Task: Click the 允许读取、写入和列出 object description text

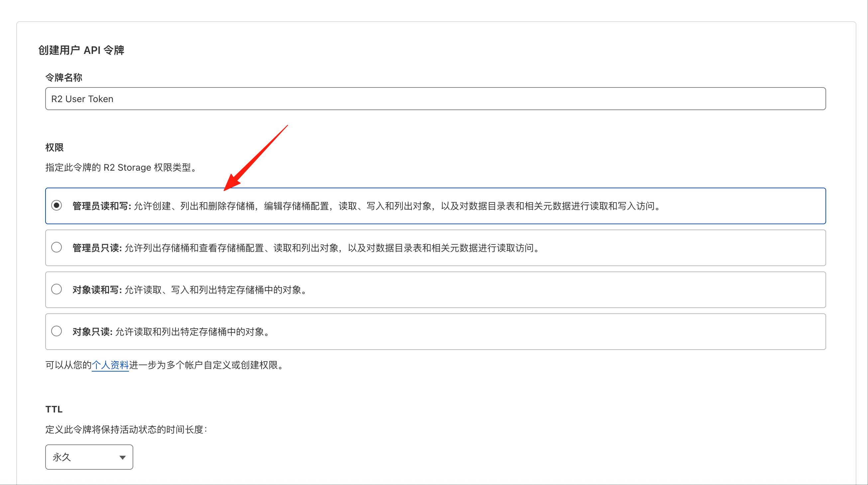Action: pyautogui.click(x=216, y=290)
